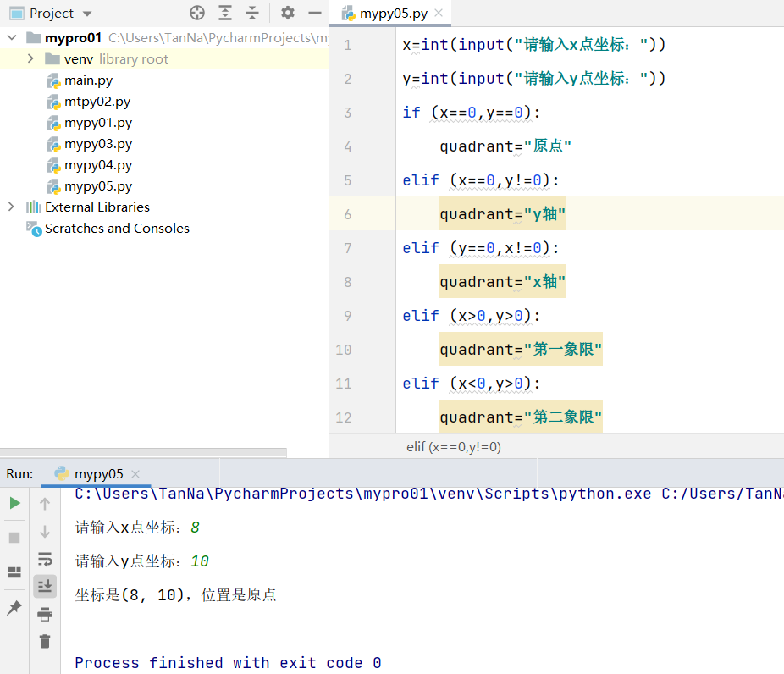Viewport: 784px width, 674px height.
Task: Click code line quadrant="第一象限"
Action: pyautogui.click(x=521, y=350)
